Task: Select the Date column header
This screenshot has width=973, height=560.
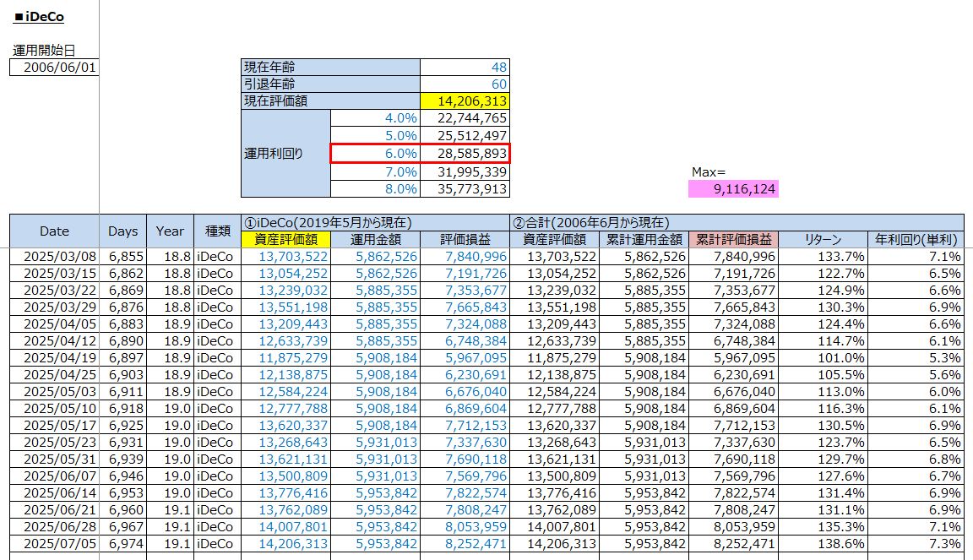Action: [x=54, y=231]
